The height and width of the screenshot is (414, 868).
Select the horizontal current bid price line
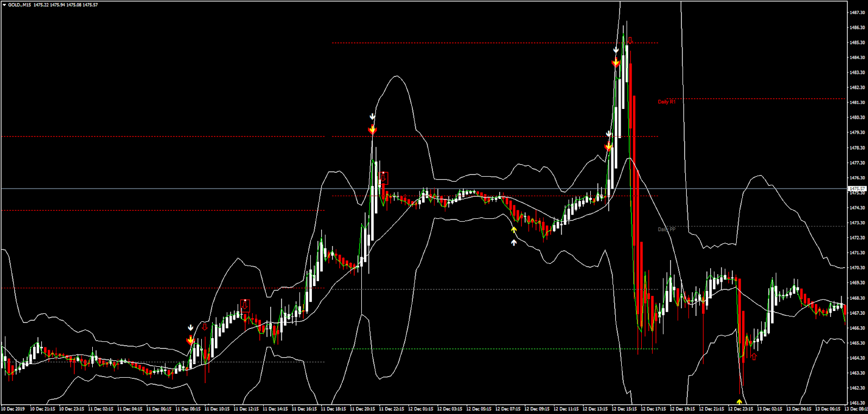[x=423, y=189]
